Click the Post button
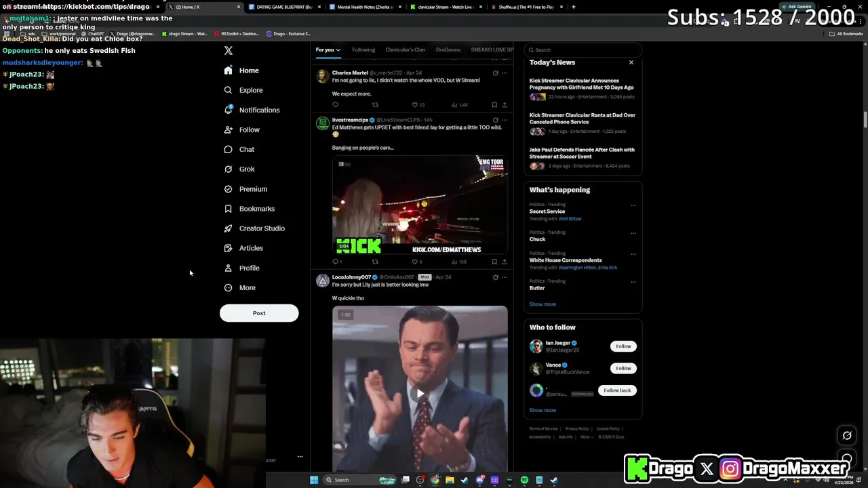Viewport: 868px width, 488px height. pos(259,313)
